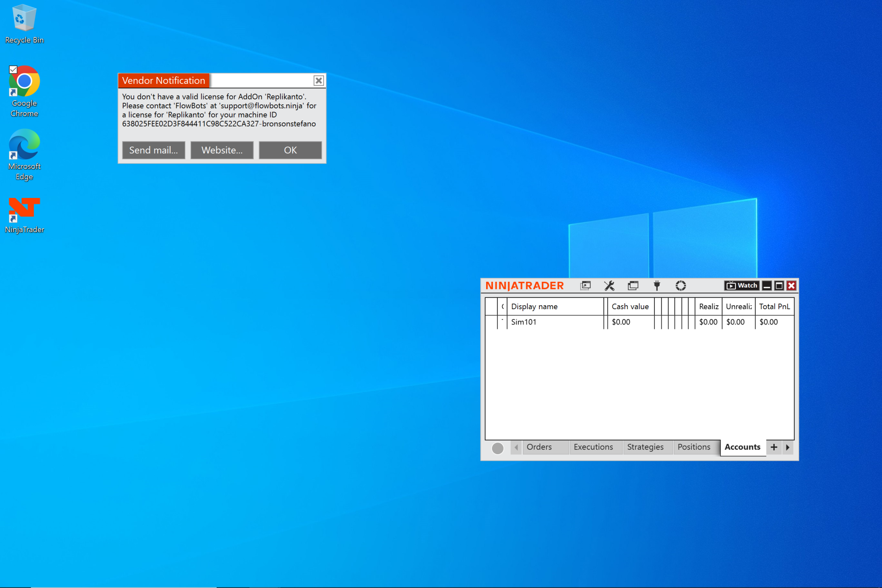The image size is (882, 588).
Task: Close the Vendor Notification dialog
Action: 318,80
